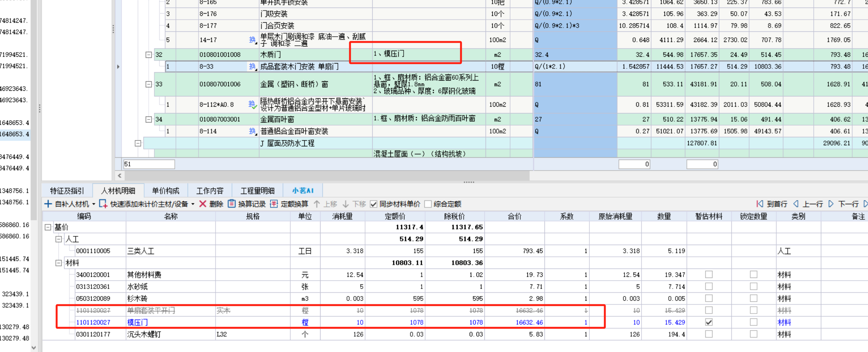Check 暂估材料 for 沉头木螺钉

click(x=709, y=334)
